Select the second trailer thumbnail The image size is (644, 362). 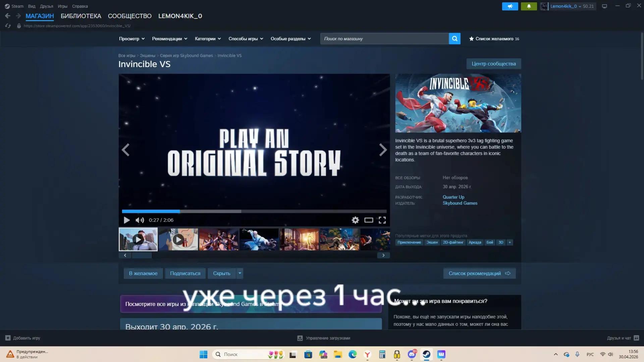coord(178,239)
